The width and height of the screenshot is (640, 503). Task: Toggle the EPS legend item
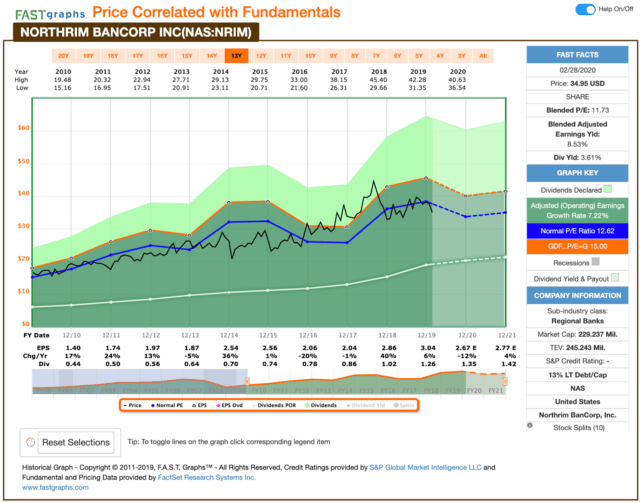200,405
